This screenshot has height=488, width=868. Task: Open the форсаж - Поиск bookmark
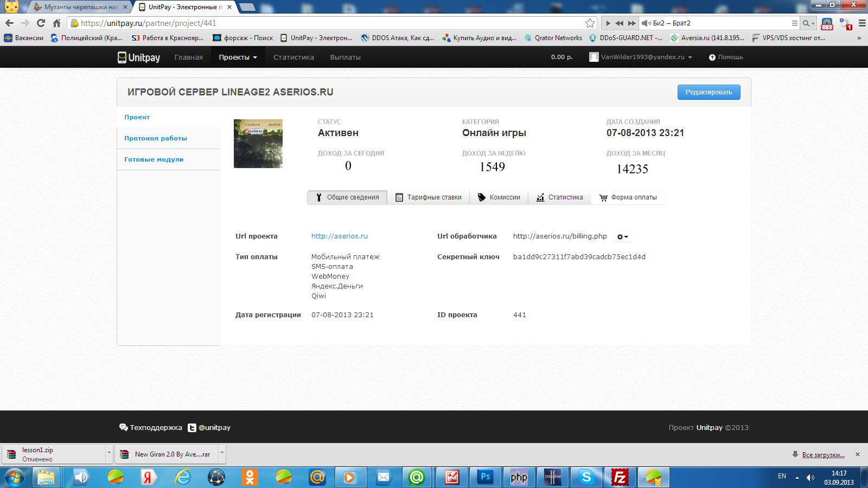click(x=243, y=38)
